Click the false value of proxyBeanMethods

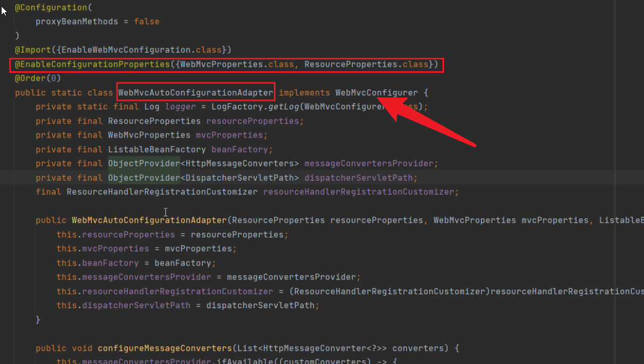(x=147, y=22)
